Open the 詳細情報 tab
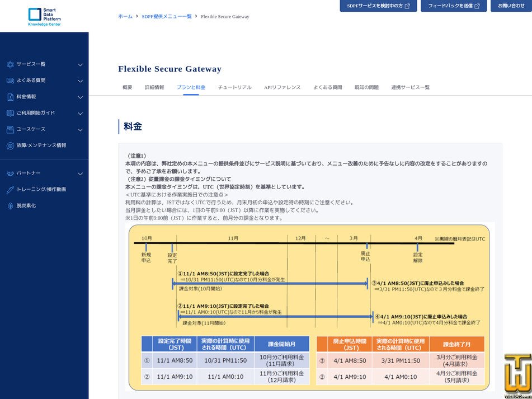 click(x=154, y=87)
